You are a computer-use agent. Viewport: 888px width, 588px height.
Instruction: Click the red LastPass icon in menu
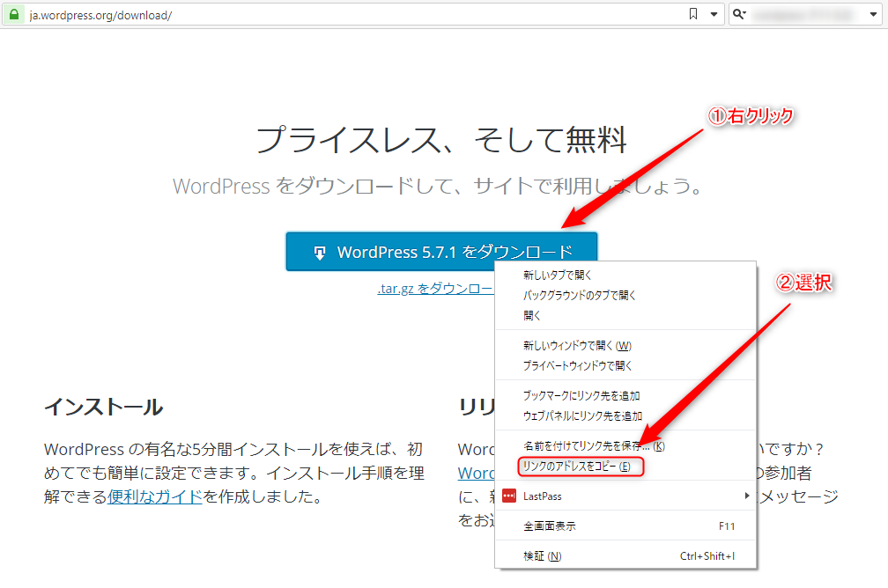(508, 496)
